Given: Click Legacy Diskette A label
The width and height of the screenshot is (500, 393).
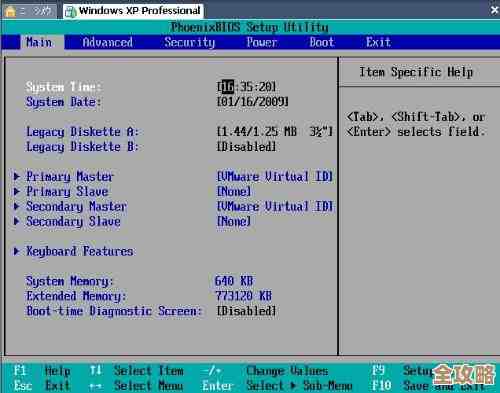Looking at the screenshot, I should click(x=82, y=132).
